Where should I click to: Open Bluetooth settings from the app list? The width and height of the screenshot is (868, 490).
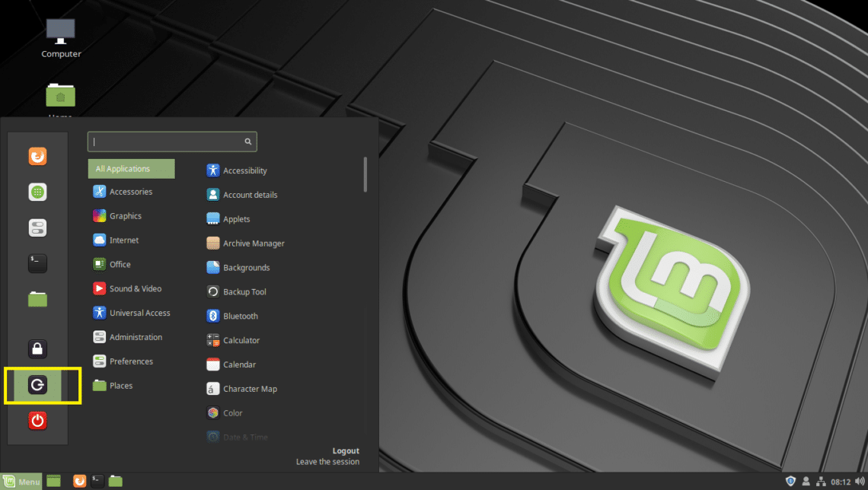pos(238,316)
